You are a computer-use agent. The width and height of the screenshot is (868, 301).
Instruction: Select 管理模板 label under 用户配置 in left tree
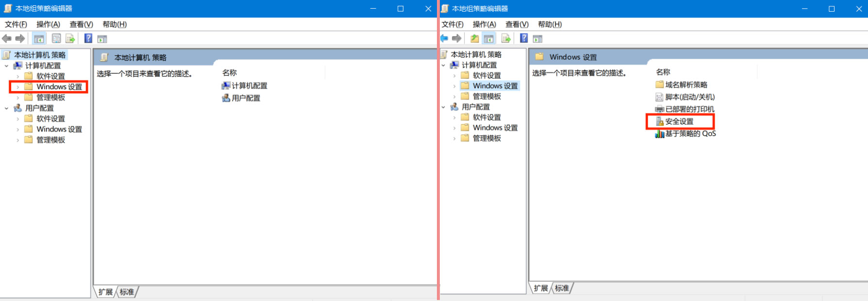click(x=51, y=140)
